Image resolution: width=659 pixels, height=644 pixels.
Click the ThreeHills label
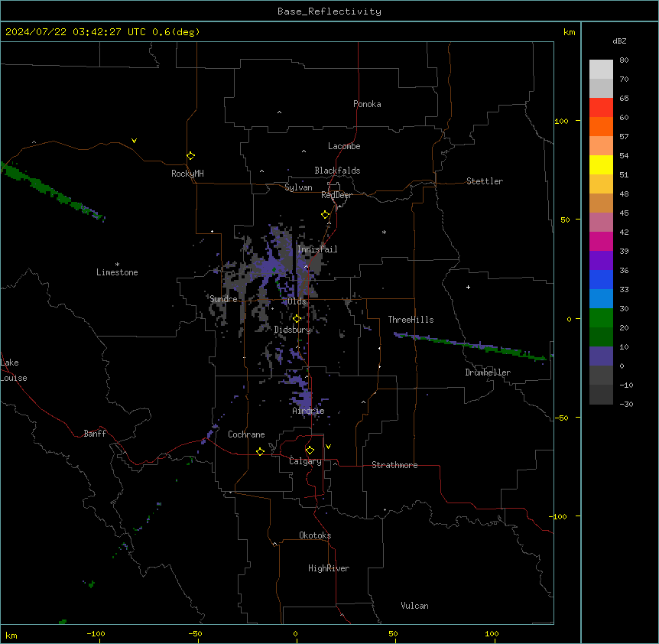(411, 320)
